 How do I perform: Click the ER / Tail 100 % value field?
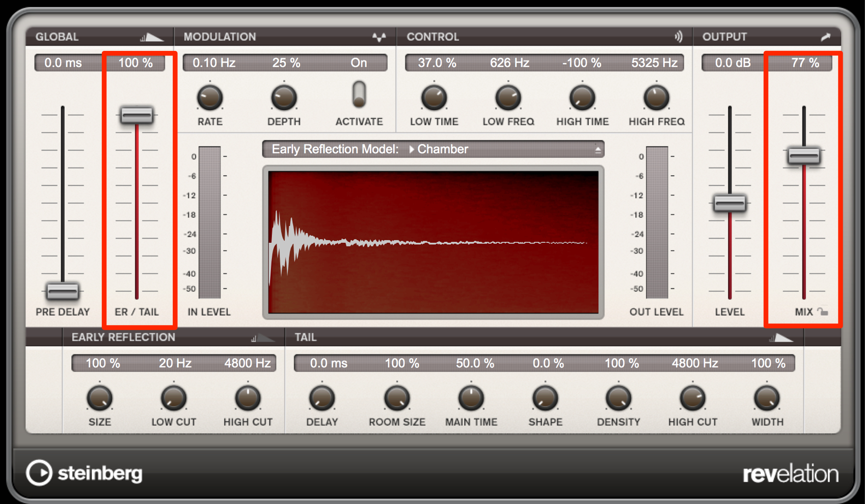(x=136, y=63)
